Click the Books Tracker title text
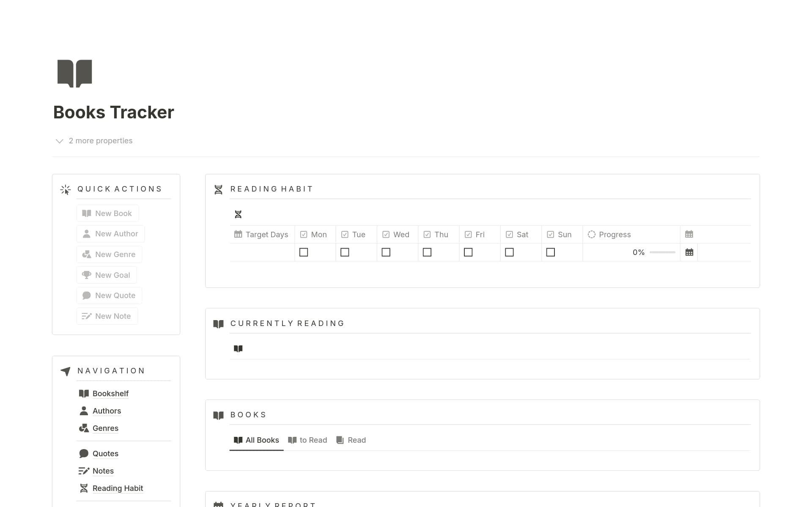This screenshot has width=812, height=507. [x=113, y=112]
